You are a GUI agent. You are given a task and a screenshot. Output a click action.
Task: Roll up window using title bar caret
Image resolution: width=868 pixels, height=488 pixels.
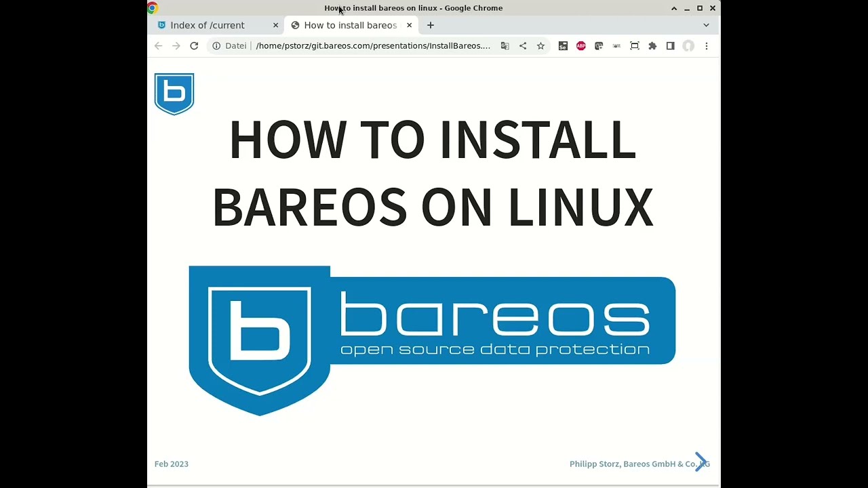tap(674, 8)
